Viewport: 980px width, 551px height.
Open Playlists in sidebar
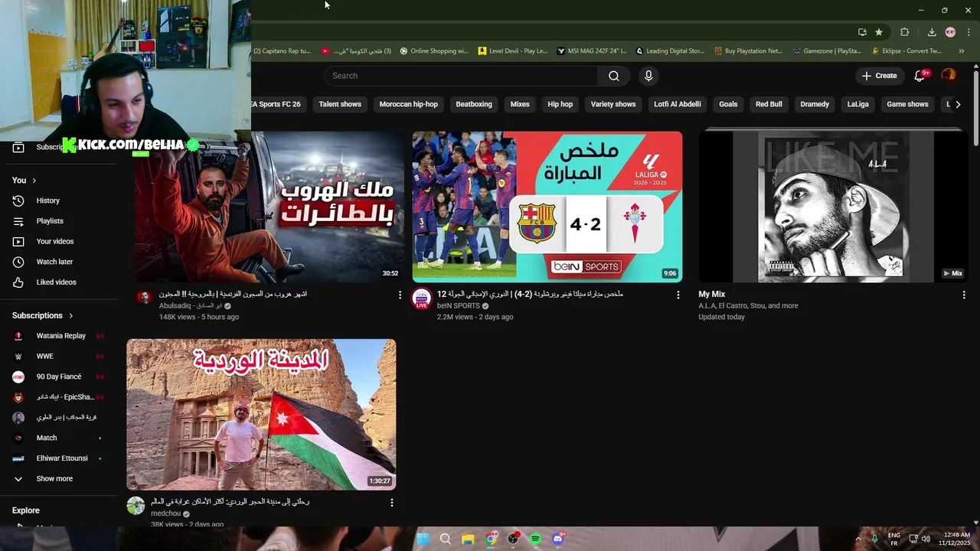tap(50, 221)
